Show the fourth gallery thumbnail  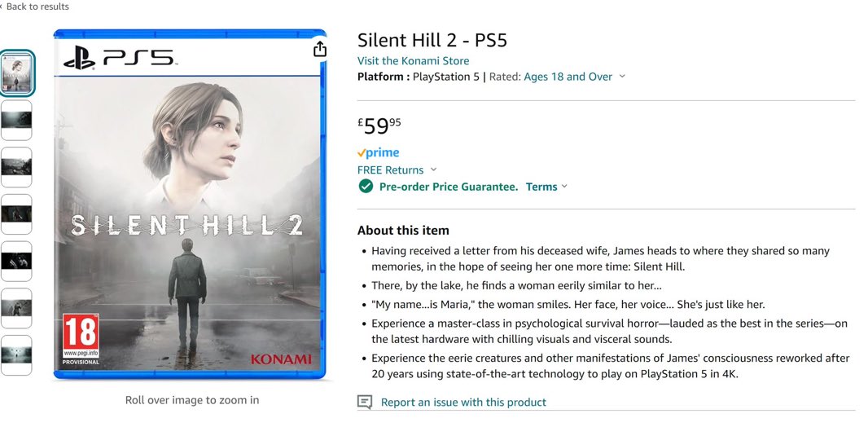[x=17, y=213]
